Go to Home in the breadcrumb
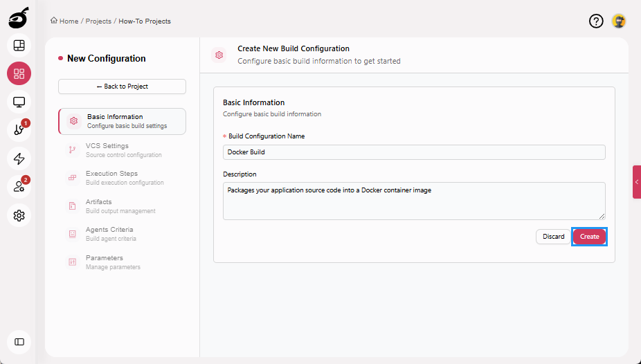 (x=69, y=21)
